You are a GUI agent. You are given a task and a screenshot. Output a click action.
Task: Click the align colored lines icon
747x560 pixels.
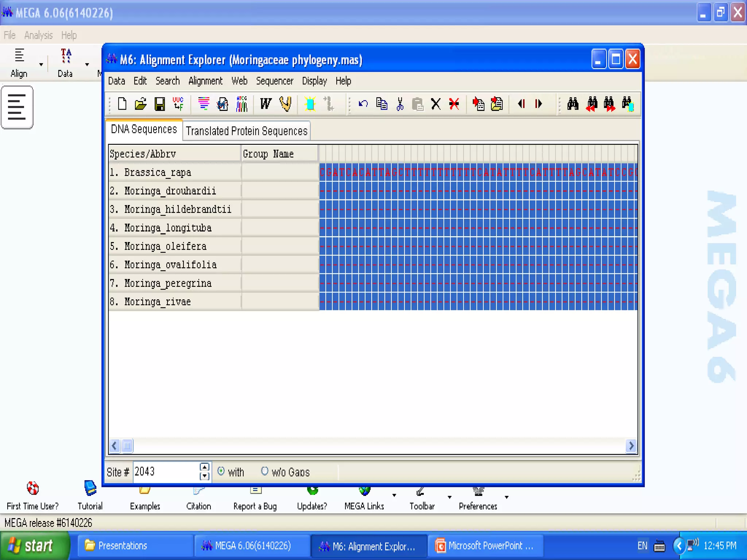204,104
